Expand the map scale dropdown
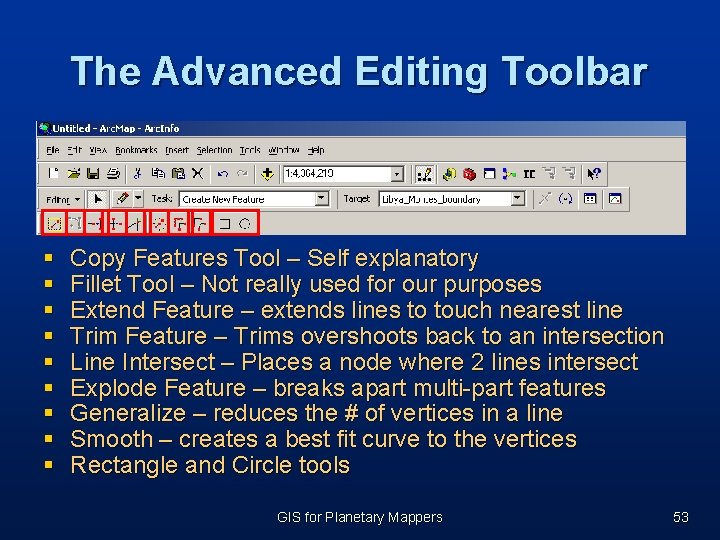 (x=397, y=174)
